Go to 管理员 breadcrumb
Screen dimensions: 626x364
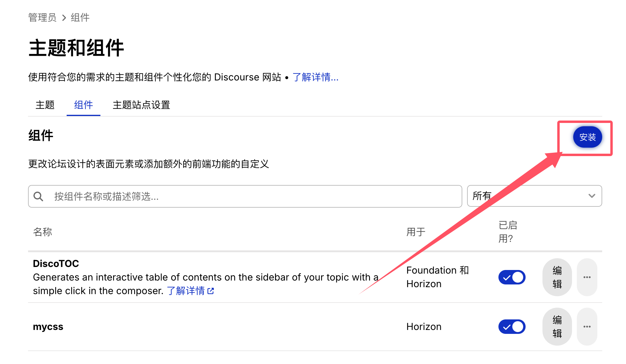point(42,18)
